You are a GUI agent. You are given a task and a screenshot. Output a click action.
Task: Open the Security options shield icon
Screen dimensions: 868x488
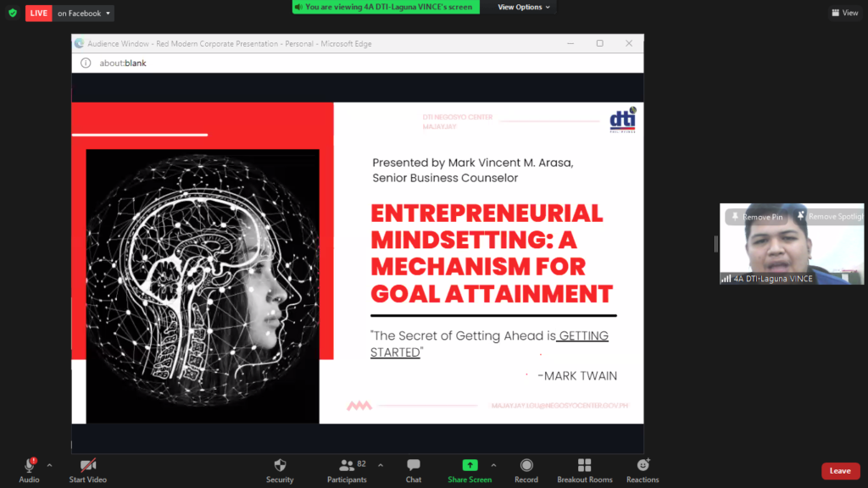(280, 466)
